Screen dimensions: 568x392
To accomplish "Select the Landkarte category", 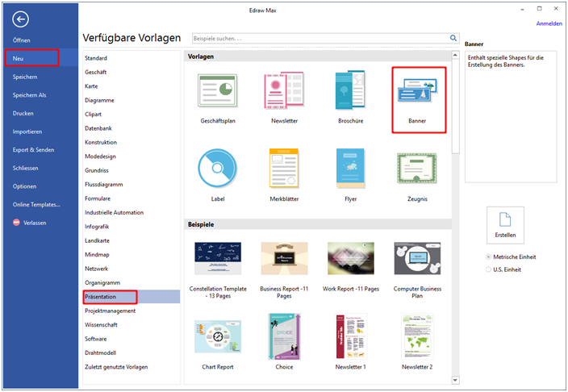I will 97,240.
